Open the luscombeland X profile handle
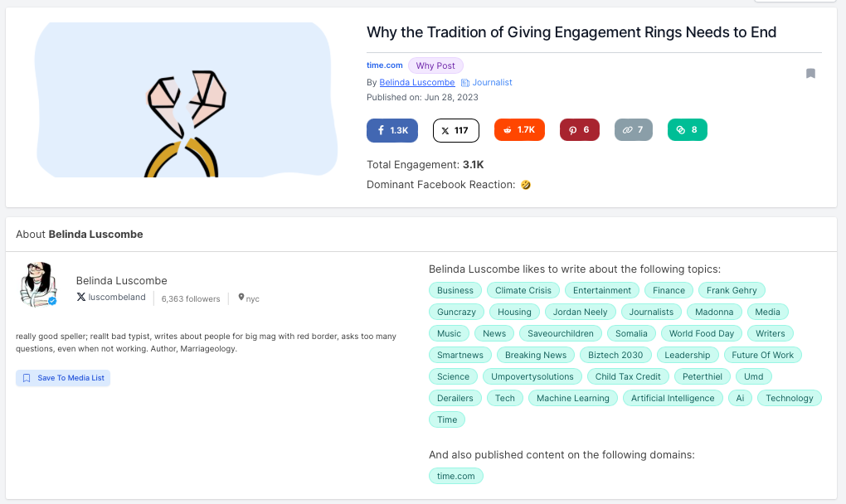The height and width of the screenshot is (504, 846). (x=116, y=298)
